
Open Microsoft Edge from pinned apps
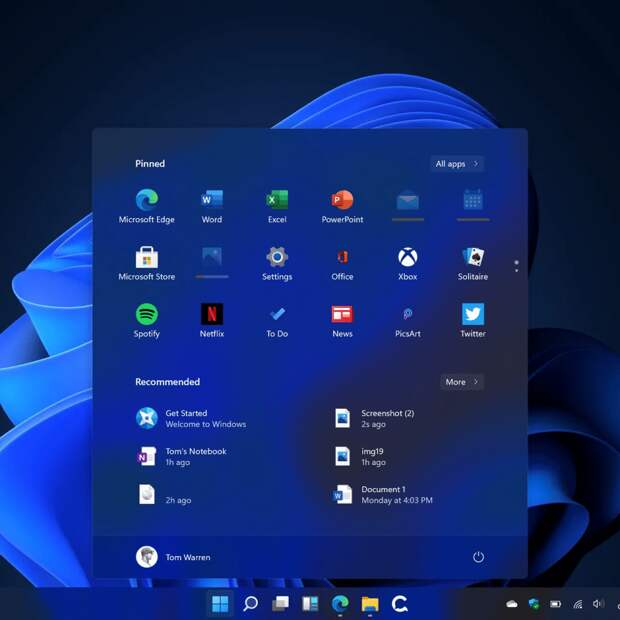pos(147,206)
